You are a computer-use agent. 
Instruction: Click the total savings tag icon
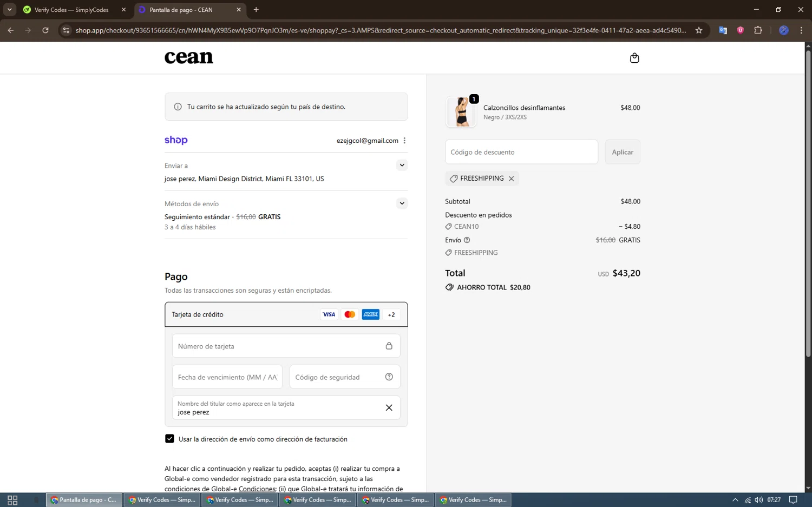click(449, 287)
